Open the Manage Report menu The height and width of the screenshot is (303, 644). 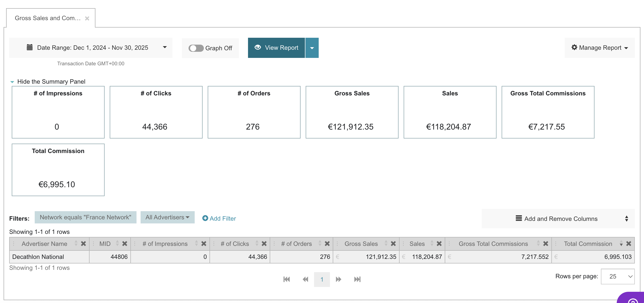[600, 48]
